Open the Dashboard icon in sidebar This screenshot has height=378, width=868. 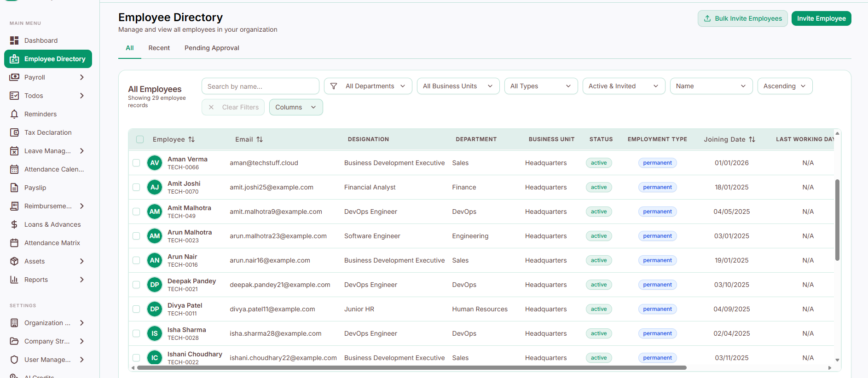pyautogui.click(x=14, y=40)
